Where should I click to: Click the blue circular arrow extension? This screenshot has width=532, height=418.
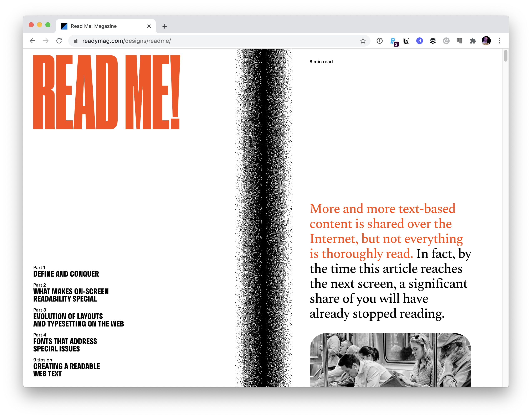pos(420,41)
